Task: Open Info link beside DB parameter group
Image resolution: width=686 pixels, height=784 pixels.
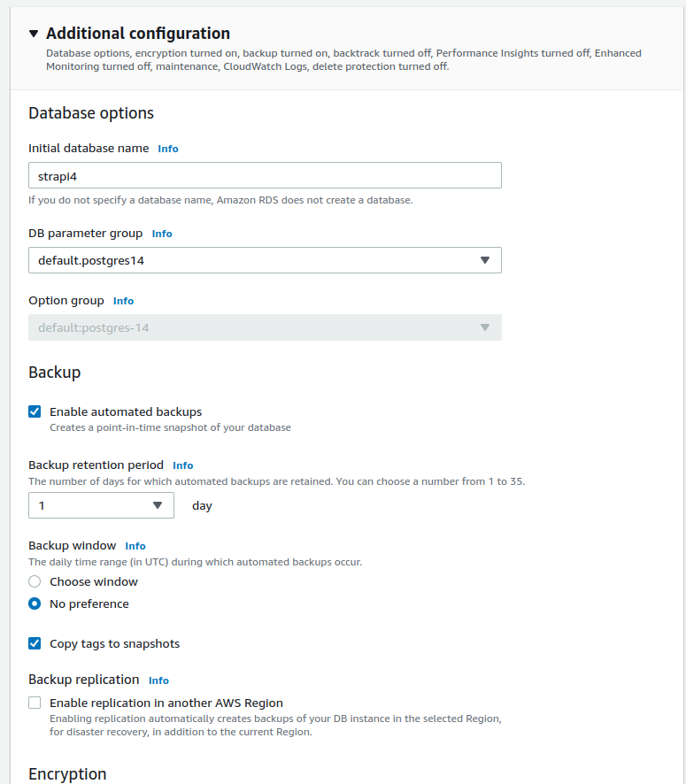Action: tap(162, 234)
